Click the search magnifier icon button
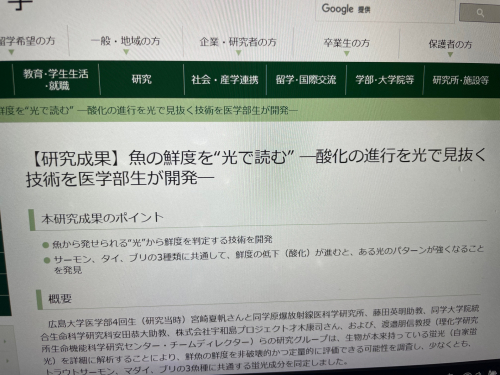 479,13
